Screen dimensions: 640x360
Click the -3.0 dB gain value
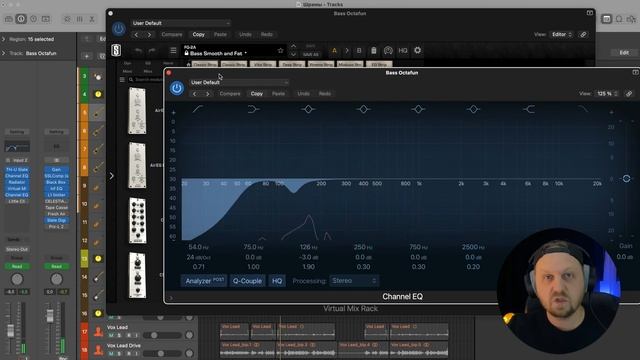[308, 257]
